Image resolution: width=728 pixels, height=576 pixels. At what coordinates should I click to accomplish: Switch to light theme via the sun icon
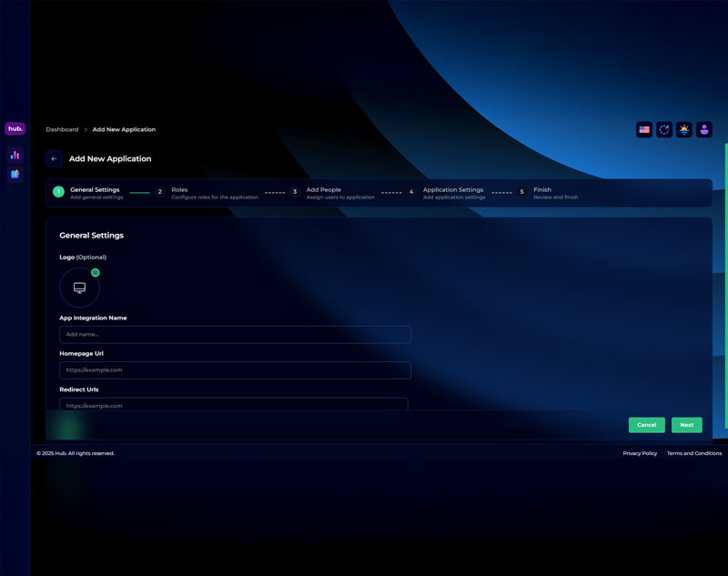(x=684, y=129)
